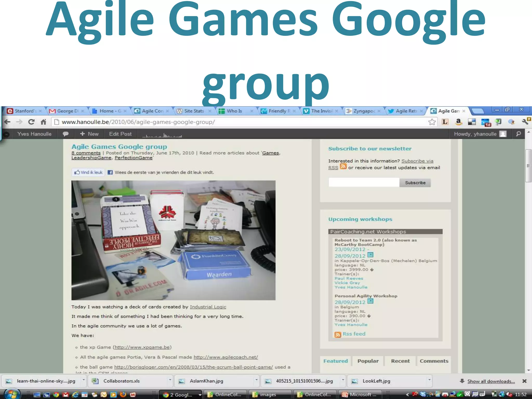Click the browser forward arrow
The image size is (532, 399).
click(x=19, y=122)
